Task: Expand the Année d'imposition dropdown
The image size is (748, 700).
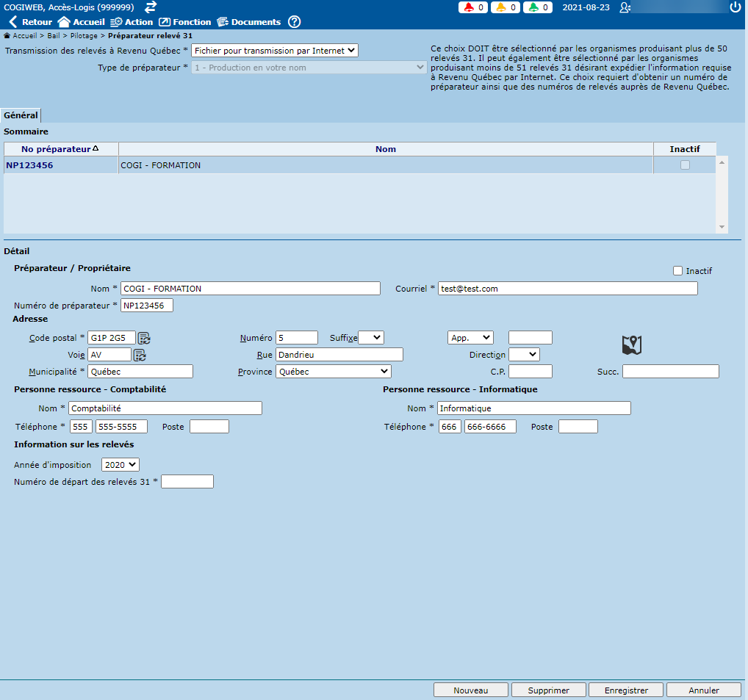Action: tap(120, 464)
